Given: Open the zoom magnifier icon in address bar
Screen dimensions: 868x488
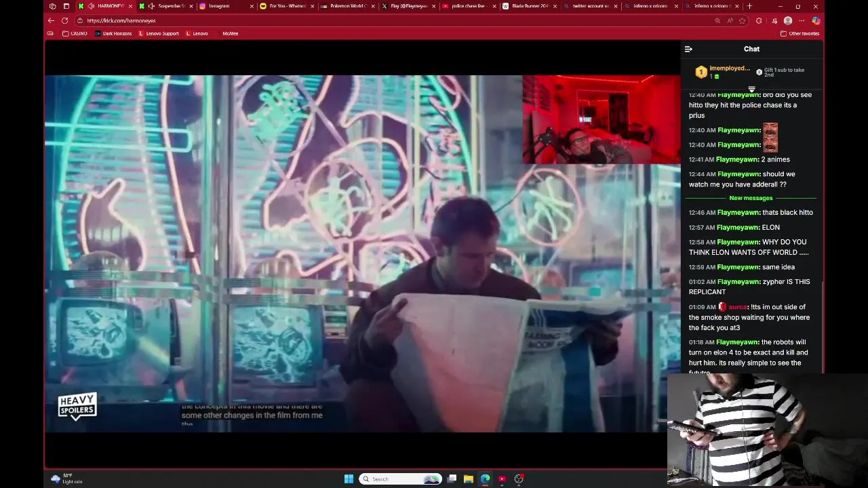Looking at the screenshot, I should coord(717,20).
